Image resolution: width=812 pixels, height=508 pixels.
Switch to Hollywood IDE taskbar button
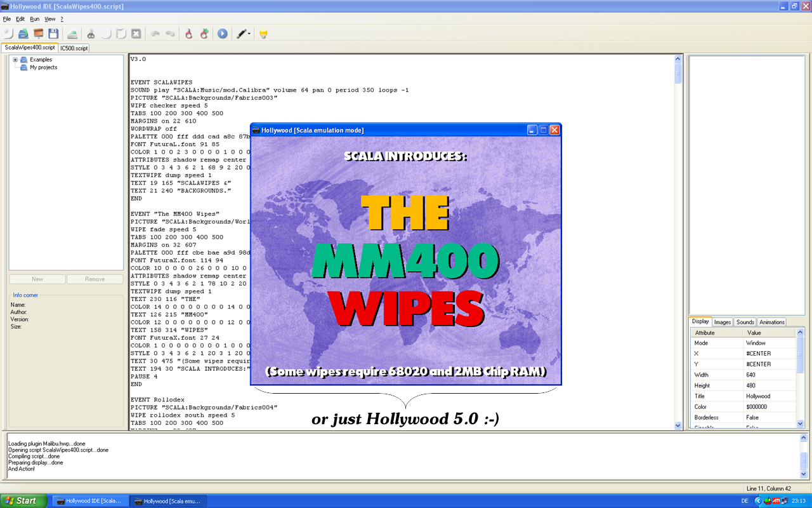point(90,501)
